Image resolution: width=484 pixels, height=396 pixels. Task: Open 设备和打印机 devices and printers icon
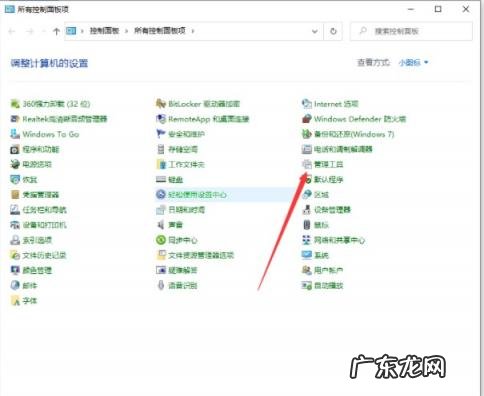coord(15,225)
